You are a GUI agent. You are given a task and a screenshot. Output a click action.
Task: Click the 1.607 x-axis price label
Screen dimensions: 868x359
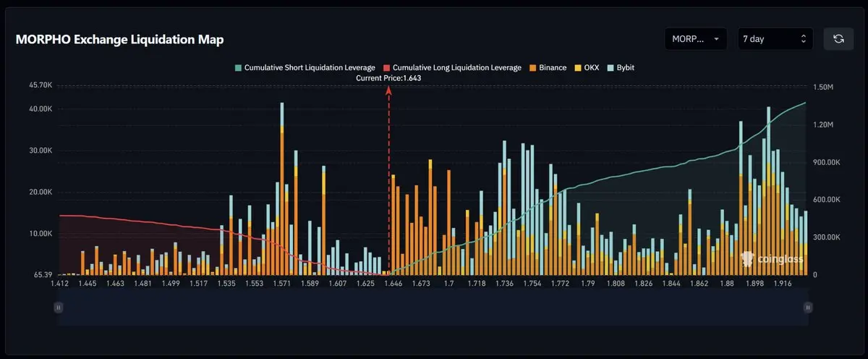tap(337, 284)
